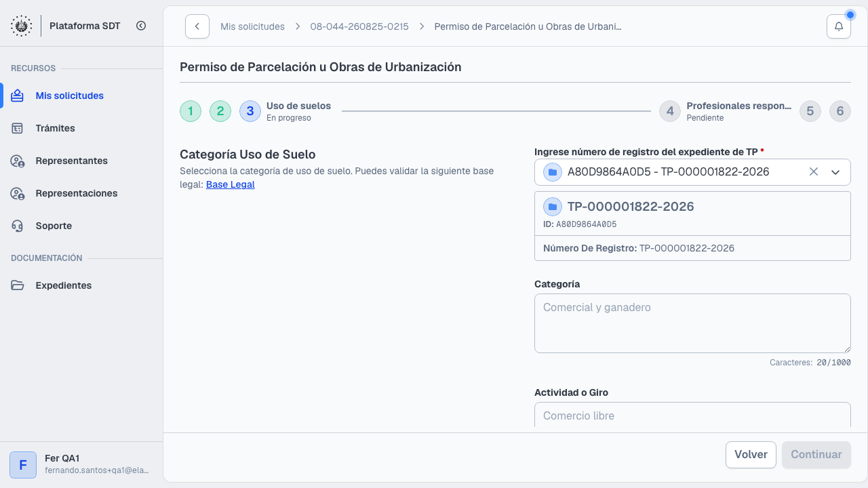
Task: Open Trámites in sidebar
Action: tap(81, 128)
